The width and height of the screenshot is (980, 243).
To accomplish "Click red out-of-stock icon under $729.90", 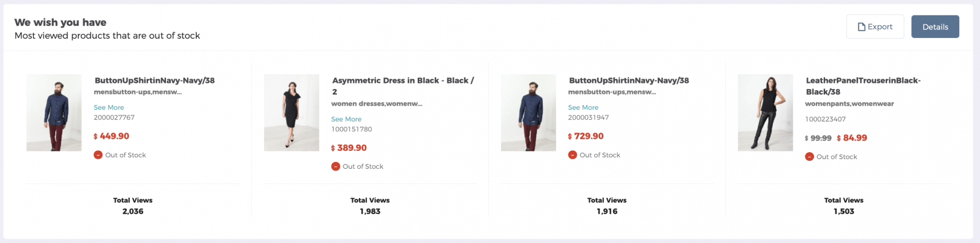I will pos(573,155).
